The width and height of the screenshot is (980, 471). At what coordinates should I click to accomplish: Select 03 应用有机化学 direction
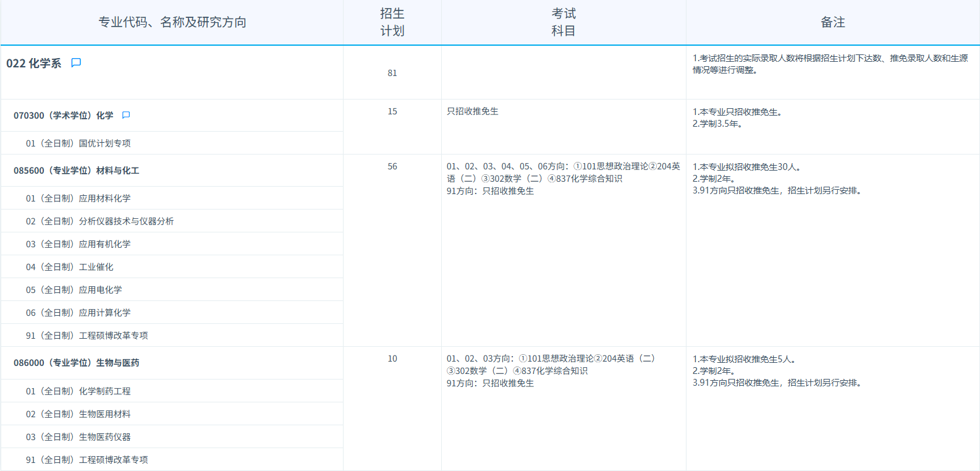[78, 244]
